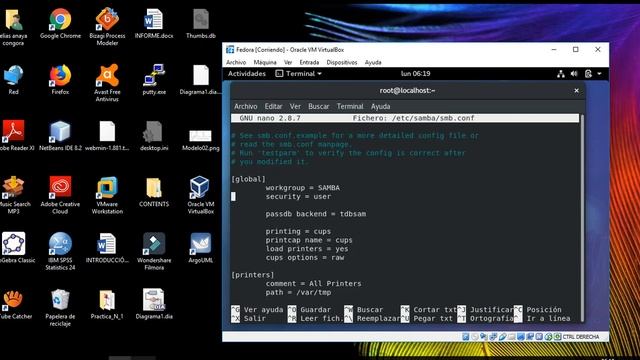Image resolution: width=640 pixels, height=360 pixels.
Task: Open the VirtualBox Ver menu
Action: 288,62
